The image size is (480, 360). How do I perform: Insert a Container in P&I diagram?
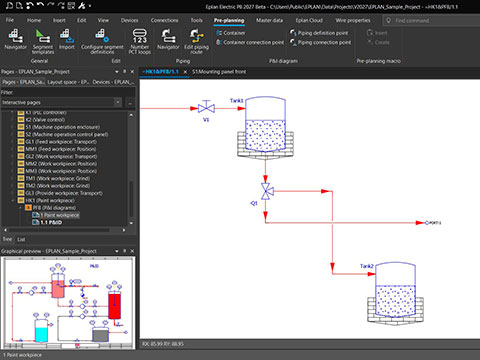point(231,33)
